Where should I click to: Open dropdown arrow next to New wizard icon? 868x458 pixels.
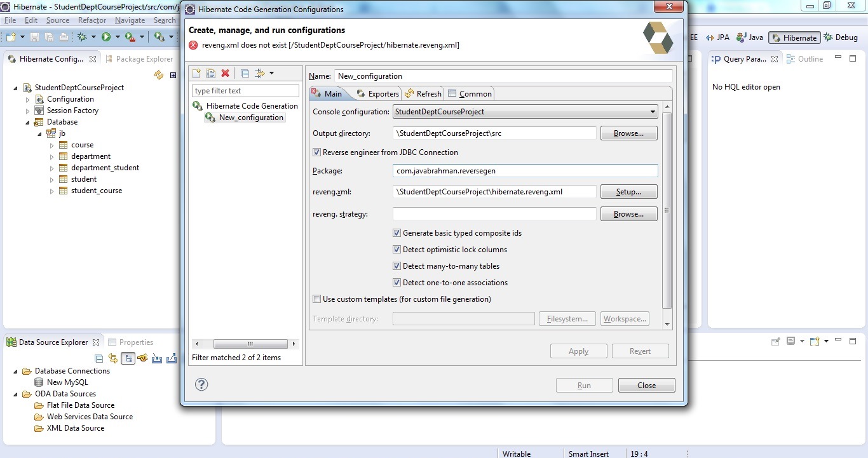point(22,37)
